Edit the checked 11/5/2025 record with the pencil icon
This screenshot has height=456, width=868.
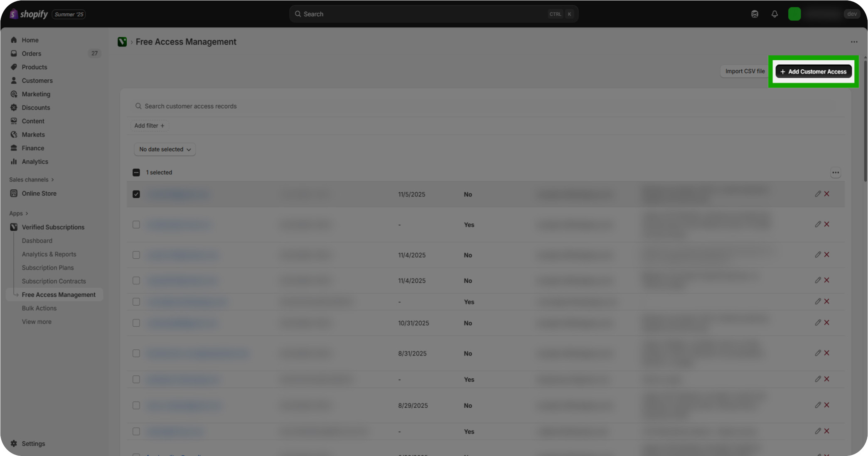click(817, 194)
